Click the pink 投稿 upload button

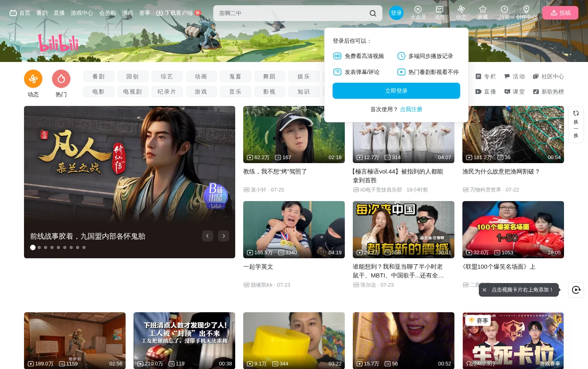point(560,13)
